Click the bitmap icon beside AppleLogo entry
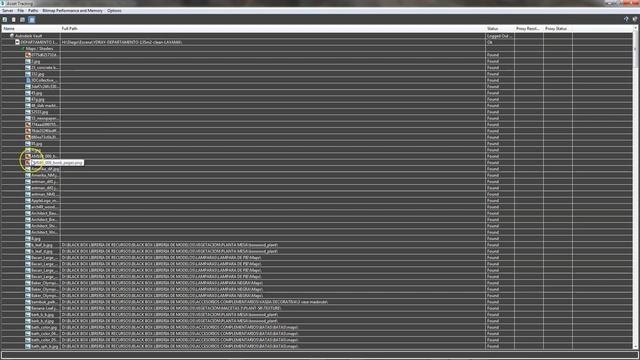The width and height of the screenshot is (640, 360). click(x=28, y=200)
